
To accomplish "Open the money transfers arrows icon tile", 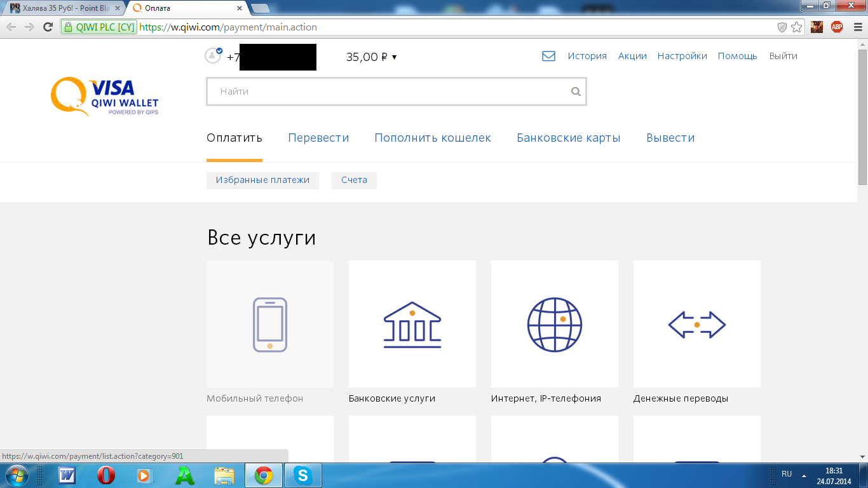I will point(697,324).
